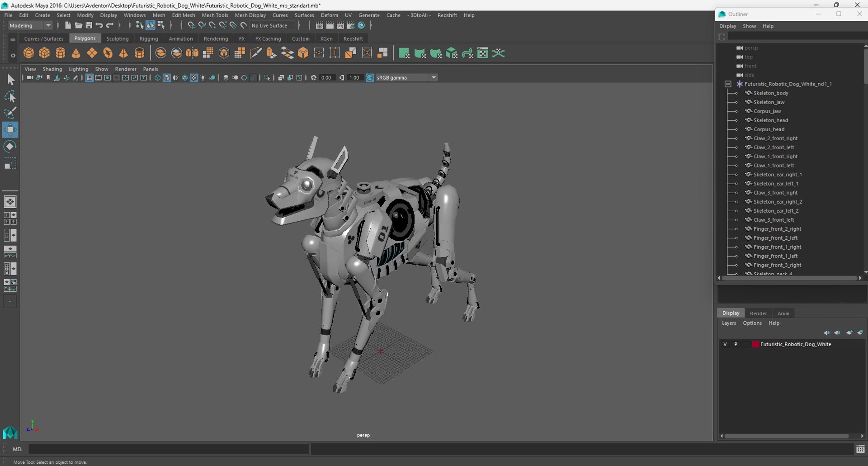This screenshot has height=466, width=868.
Task: Click the Open Scene folder icon
Action: (x=78, y=25)
